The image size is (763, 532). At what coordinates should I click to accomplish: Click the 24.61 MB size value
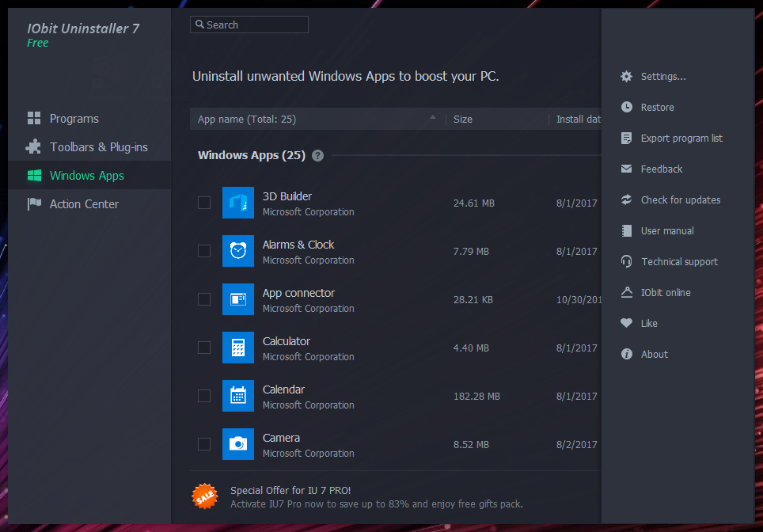click(474, 203)
